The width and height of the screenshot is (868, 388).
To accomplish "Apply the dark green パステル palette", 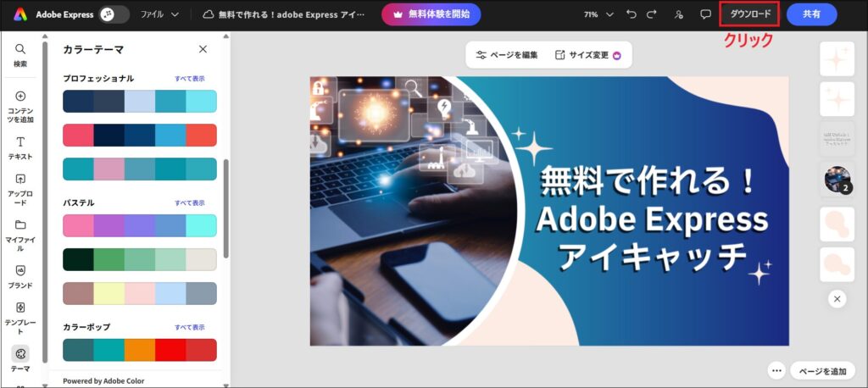I will click(x=140, y=259).
